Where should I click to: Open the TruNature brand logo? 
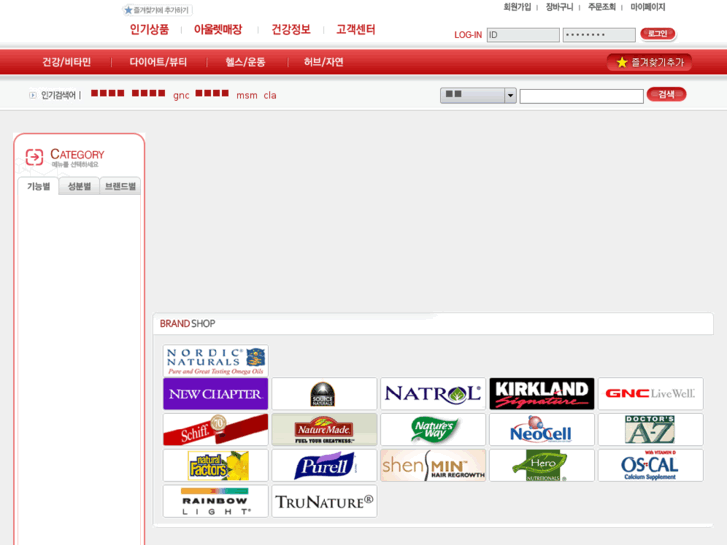click(324, 501)
